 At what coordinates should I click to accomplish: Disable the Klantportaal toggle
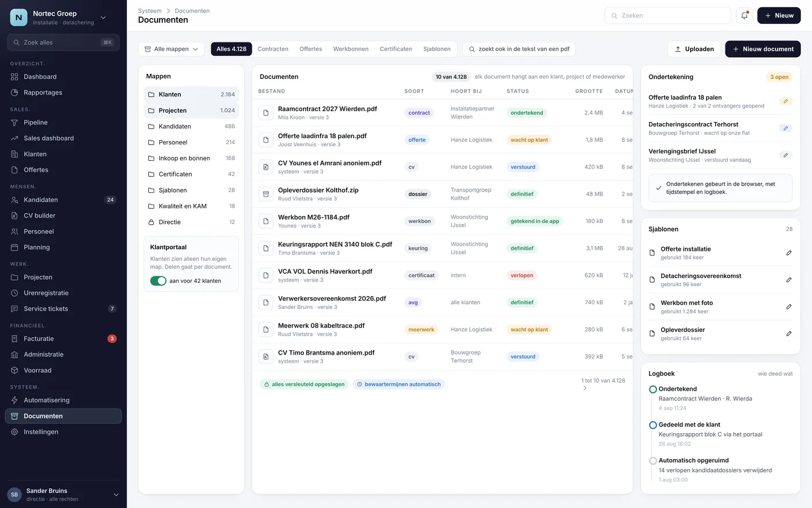point(158,281)
